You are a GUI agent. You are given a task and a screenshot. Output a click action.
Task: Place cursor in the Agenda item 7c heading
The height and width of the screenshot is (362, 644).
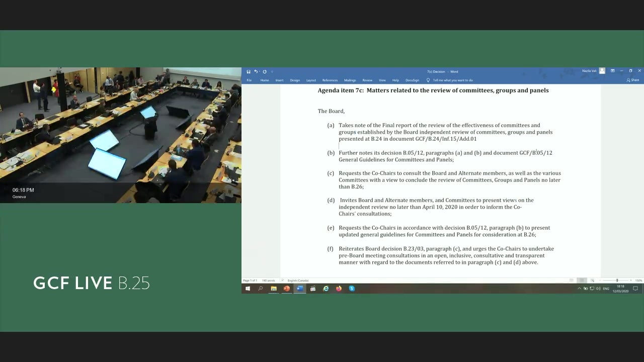point(433,90)
